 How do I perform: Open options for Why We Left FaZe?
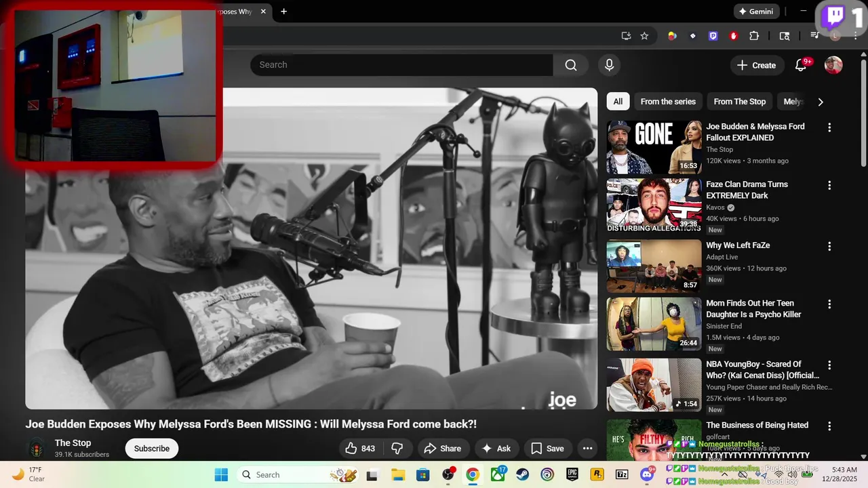click(829, 246)
